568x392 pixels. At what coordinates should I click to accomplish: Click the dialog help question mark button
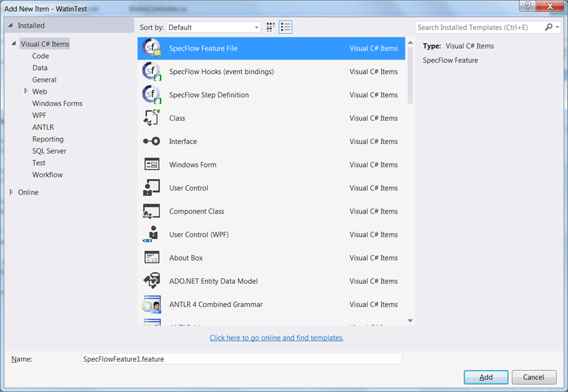point(528,6)
